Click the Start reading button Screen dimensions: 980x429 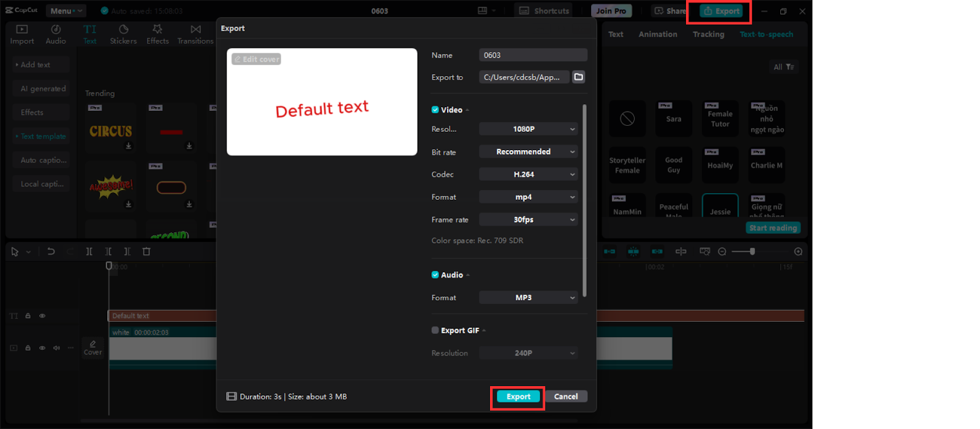(774, 227)
